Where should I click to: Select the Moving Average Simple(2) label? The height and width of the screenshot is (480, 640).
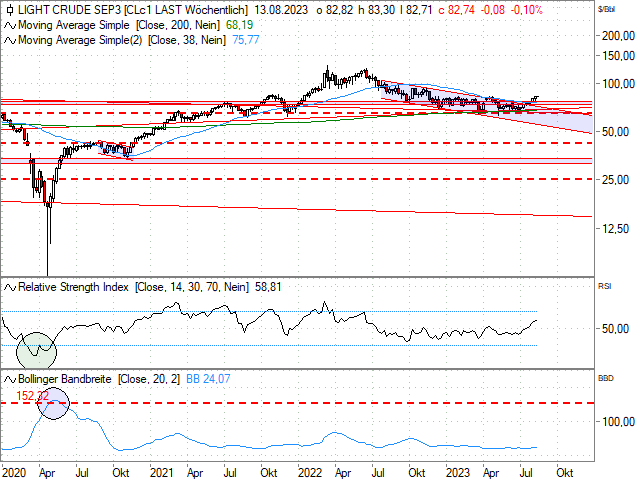click(x=122, y=40)
